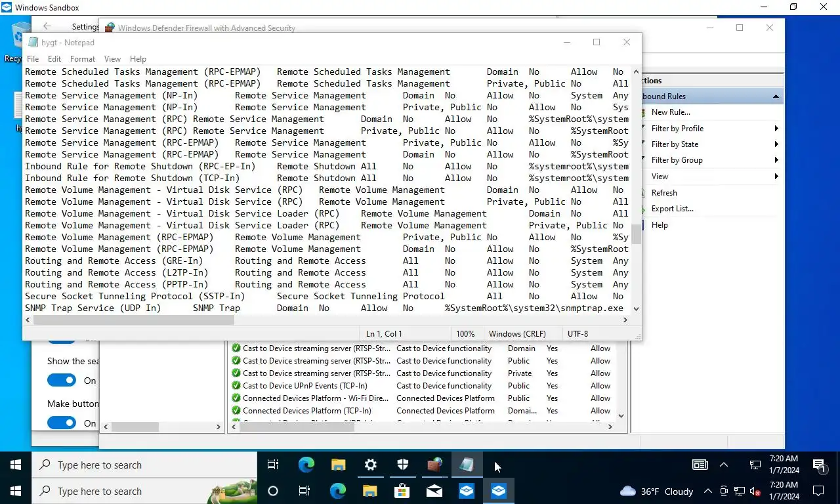840x504 pixels.
Task: Open Microsoft Edge from the upper taskbar
Action: (x=306, y=465)
